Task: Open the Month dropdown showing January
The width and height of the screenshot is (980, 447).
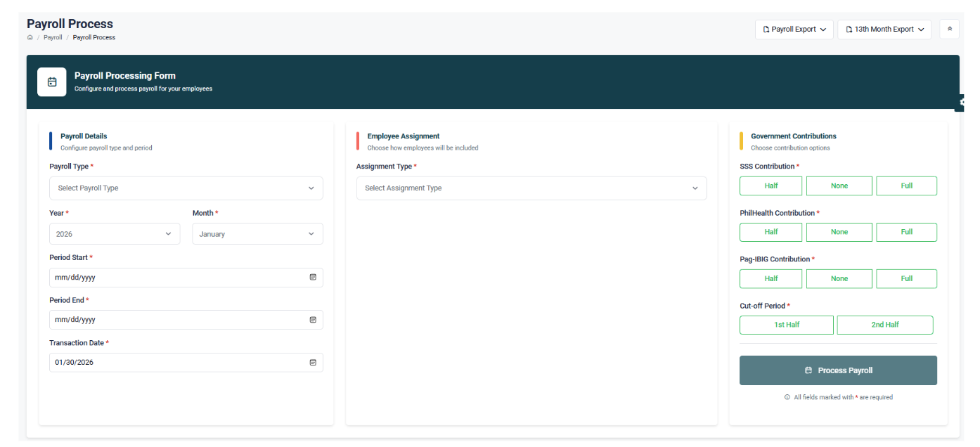Action: pos(257,234)
